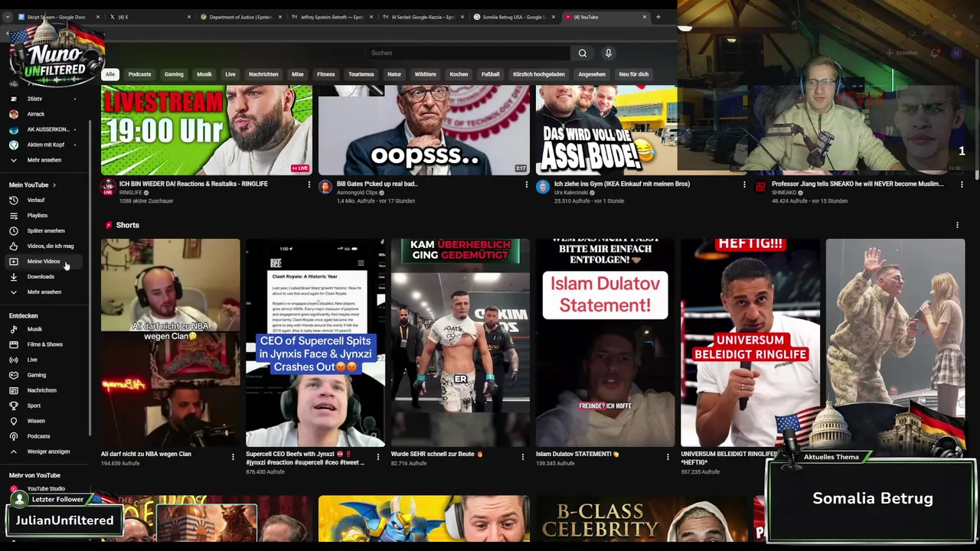This screenshot has width=980, height=551.
Task: Open the Shorts section three-dot menu
Action: (957, 225)
